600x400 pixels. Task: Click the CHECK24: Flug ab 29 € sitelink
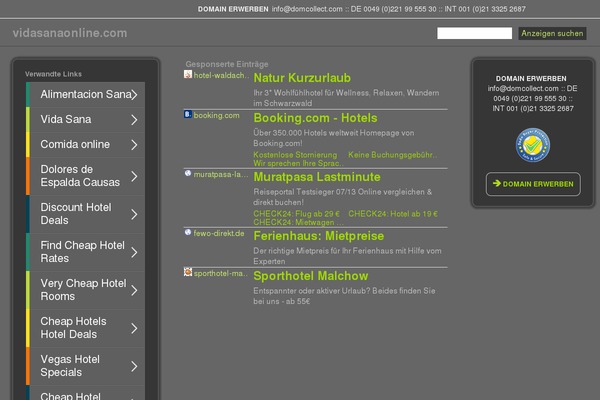click(296, 214)
